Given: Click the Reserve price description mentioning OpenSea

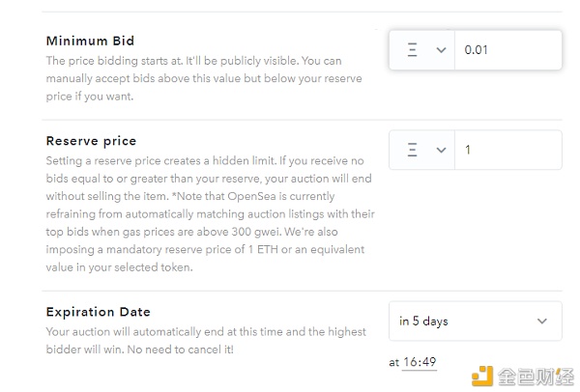Looking at the screenshot, I should (x=210, y=214).
